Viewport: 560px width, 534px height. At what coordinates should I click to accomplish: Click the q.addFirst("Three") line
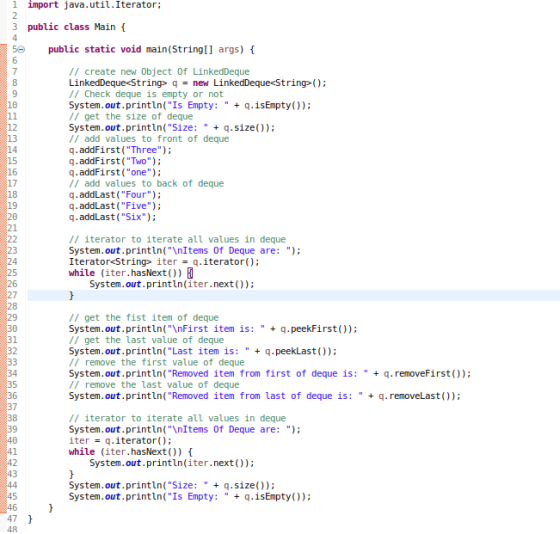pyautogui.click(x=120, y=150)
